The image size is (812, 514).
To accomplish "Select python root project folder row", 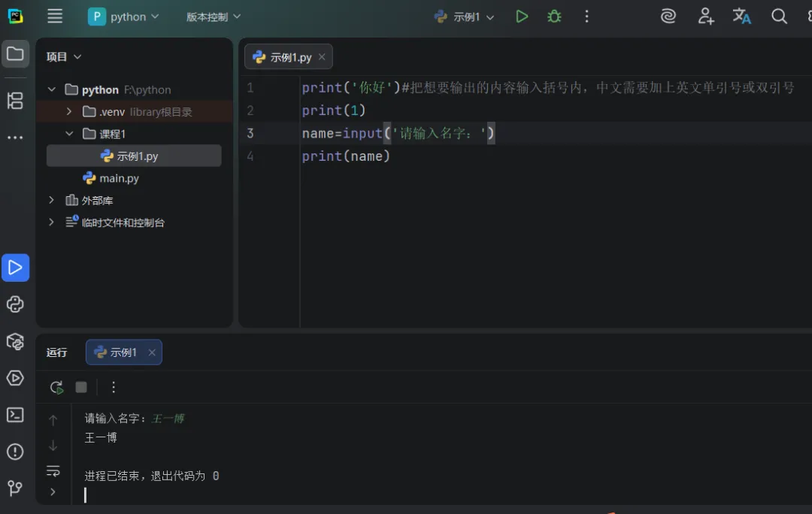I will pos(134,89).
